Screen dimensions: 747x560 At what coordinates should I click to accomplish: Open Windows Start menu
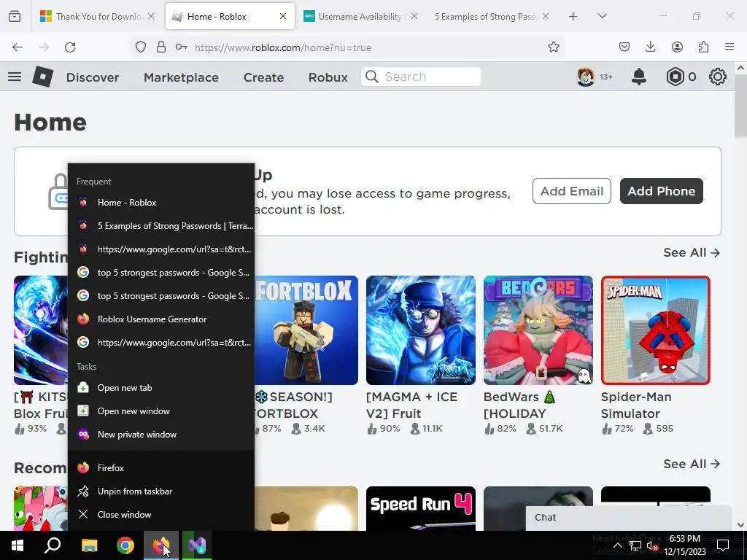pyautogui.click(x=18, y=545)
